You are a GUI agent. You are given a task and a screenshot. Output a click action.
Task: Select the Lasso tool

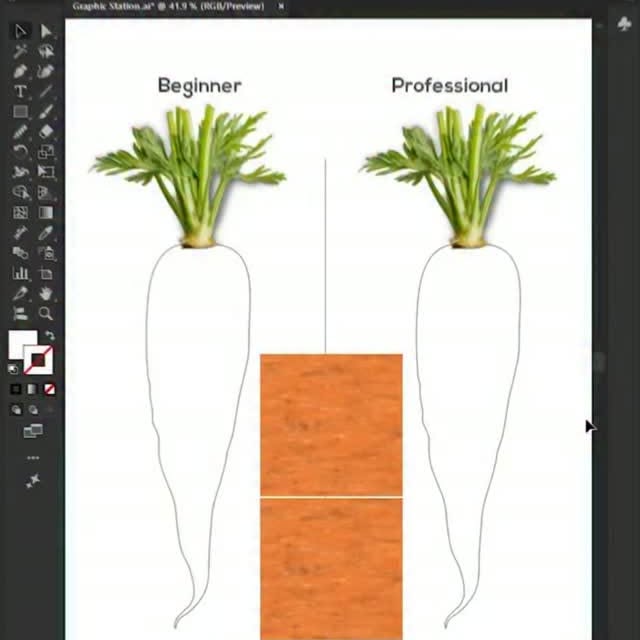[x=46, y=51]
